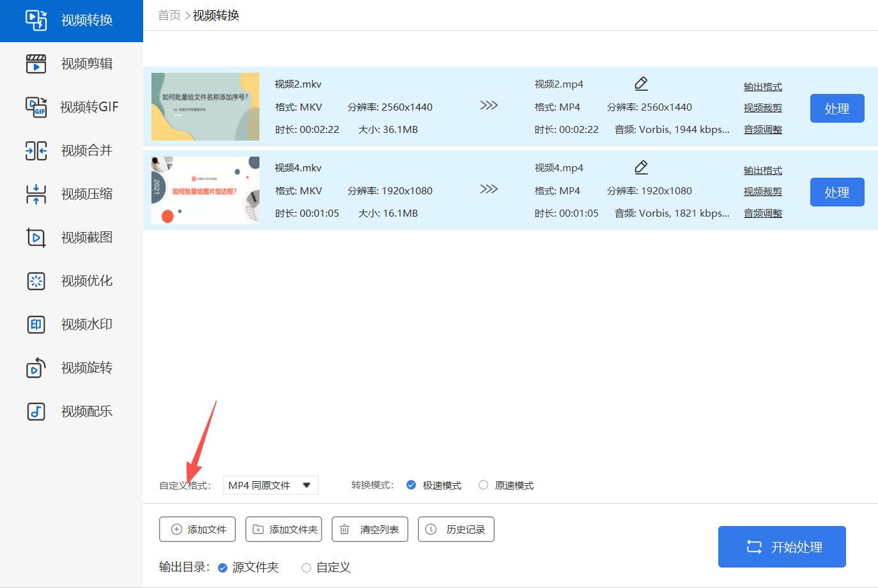
Task: Open 音频调整 link for 视频4.mkv
Action: [763, 213]
